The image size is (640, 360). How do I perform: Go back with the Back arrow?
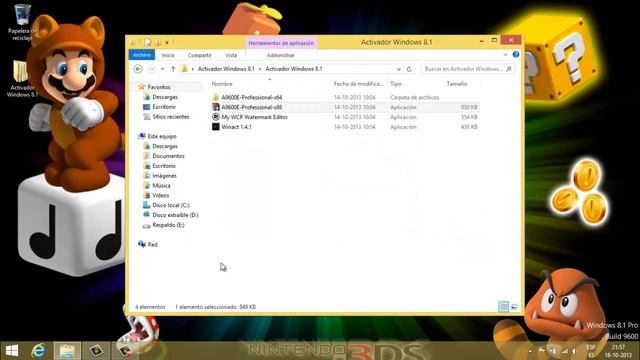[138, 69]
